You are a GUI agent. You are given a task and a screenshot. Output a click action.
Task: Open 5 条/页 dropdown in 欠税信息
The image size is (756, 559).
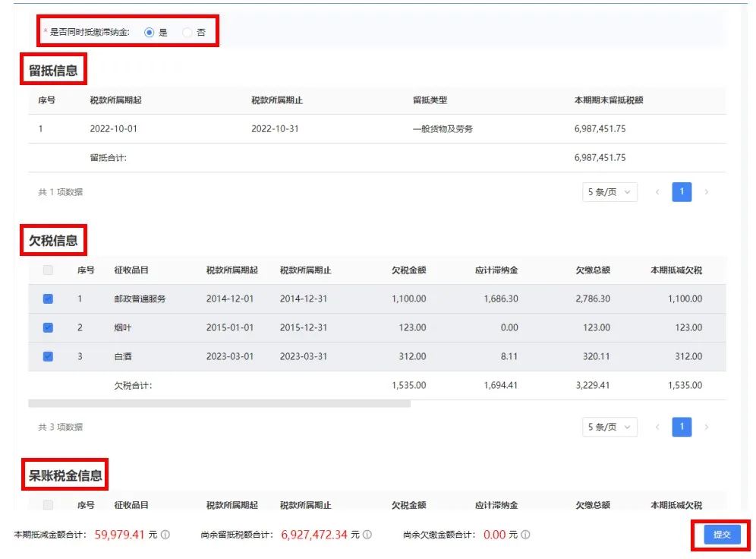click(610, 427)
